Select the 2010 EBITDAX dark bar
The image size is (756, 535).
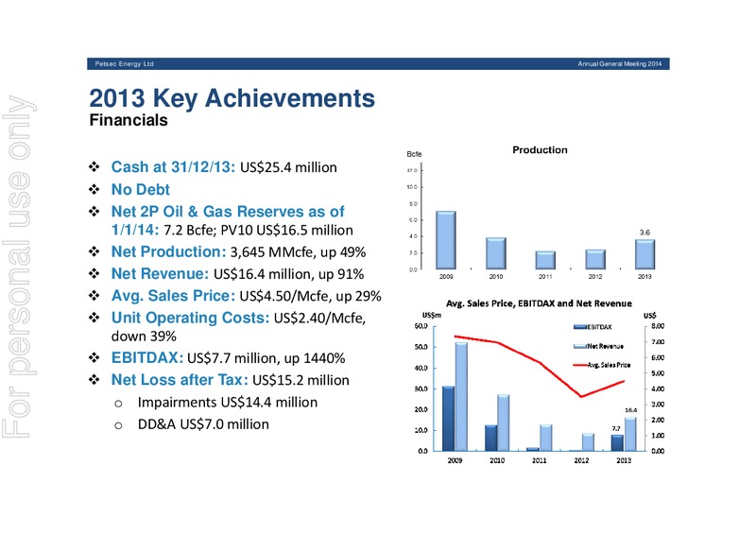click(x=490, y=438)
